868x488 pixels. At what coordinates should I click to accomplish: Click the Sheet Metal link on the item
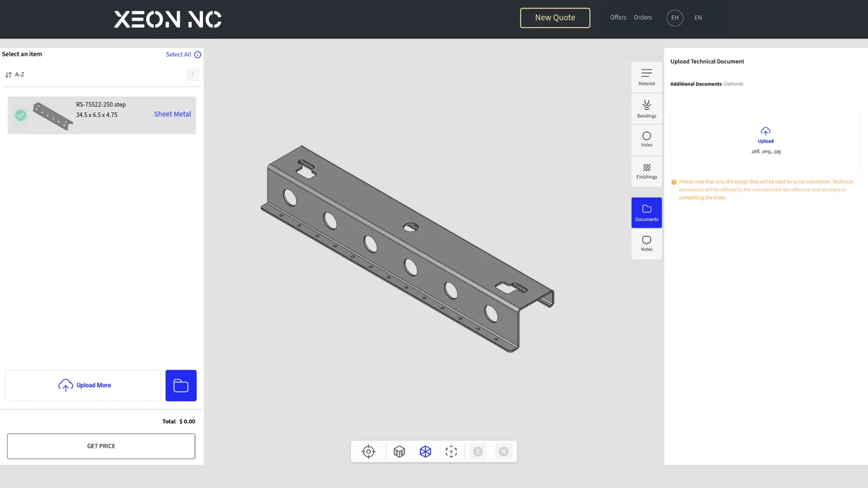point(173,114)
